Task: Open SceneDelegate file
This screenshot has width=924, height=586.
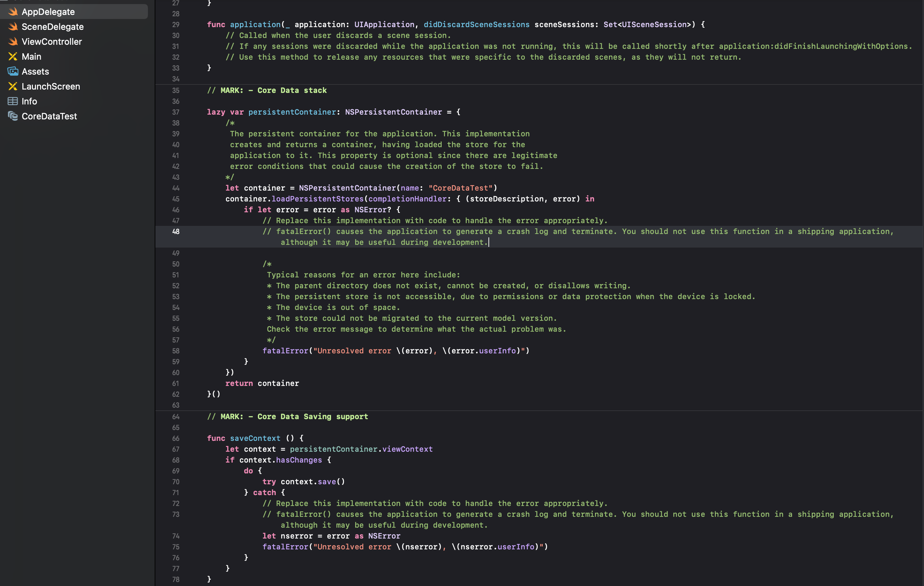Action: (x=74, y=27)
